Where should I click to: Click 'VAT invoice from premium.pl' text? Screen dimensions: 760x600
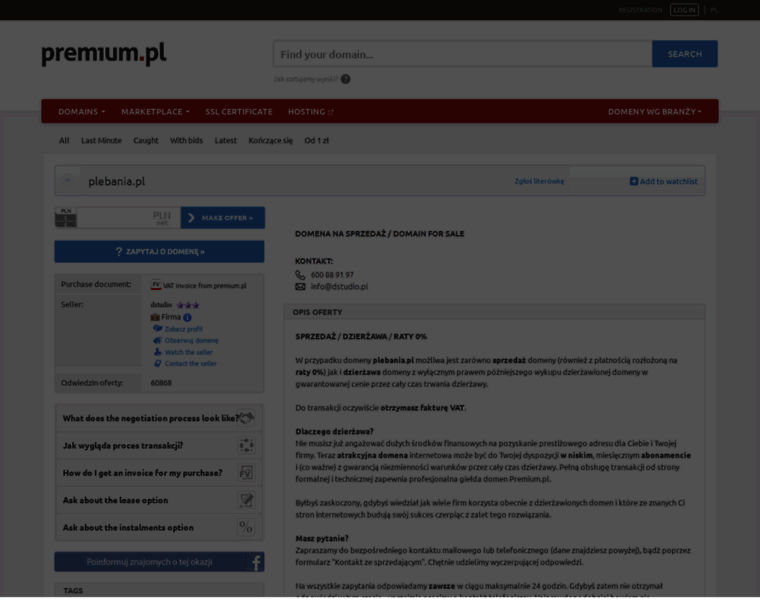point(205,286)
